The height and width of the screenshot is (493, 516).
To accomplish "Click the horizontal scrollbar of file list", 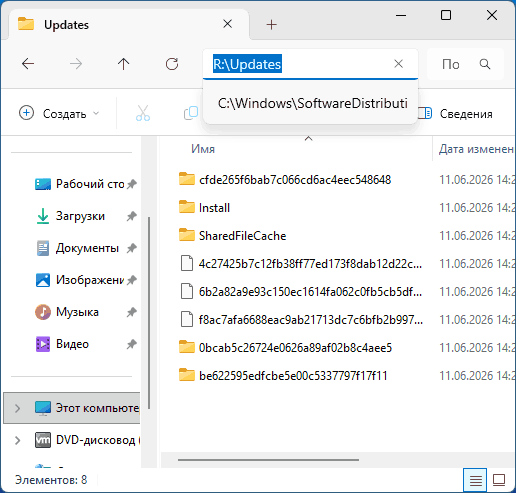I will point(268,460).
